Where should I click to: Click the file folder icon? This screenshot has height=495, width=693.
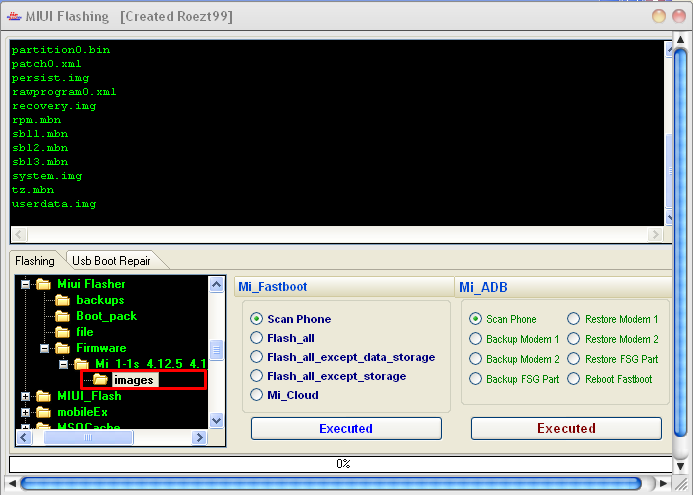(x=62, y=332)
